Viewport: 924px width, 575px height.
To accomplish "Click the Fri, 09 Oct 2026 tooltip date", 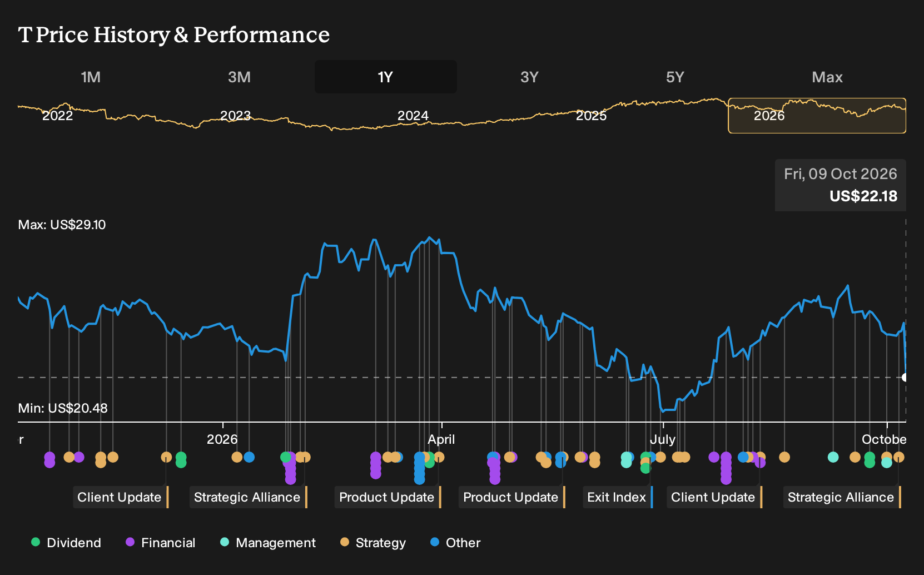I will click(x=841, y=174).
